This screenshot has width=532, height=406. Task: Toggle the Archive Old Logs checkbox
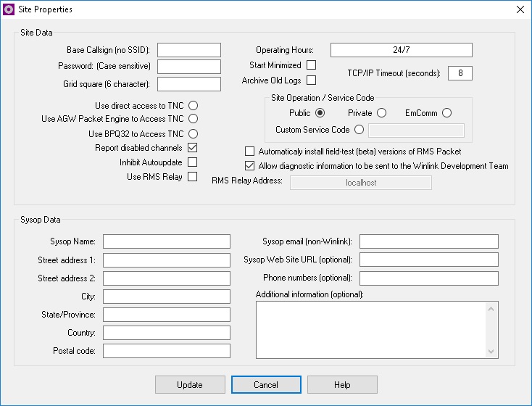tap(311, 80)
